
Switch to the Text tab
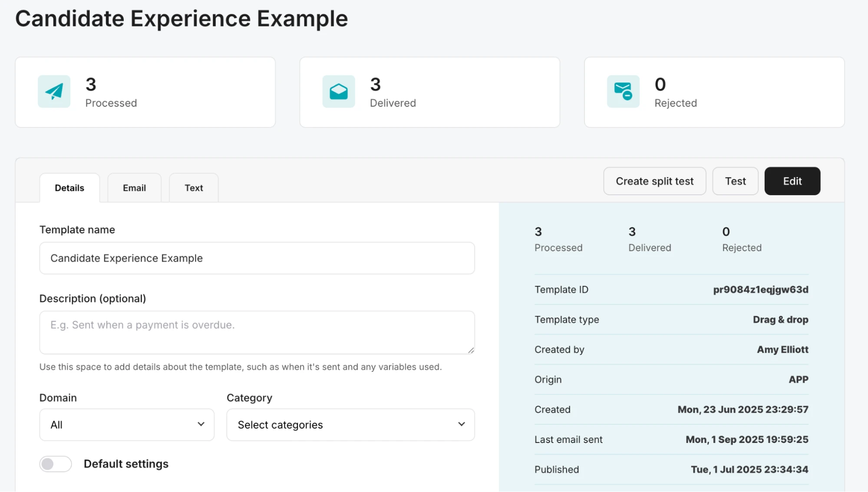[193, 187]
